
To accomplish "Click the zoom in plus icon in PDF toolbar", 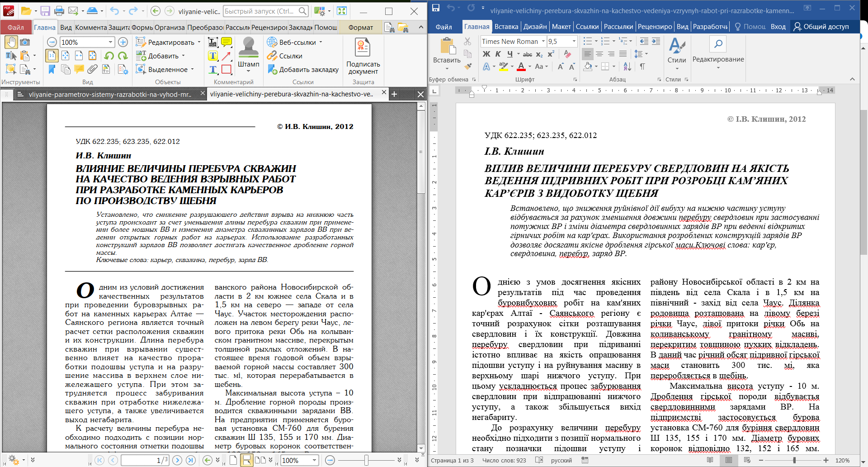I will click(123, 42).
